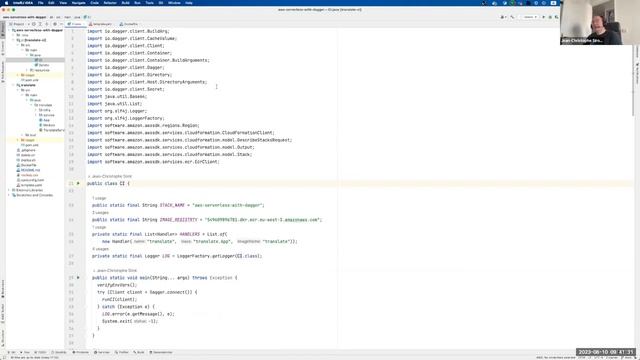The image size is (640, 360).
Task: Open the IntelliJ IDEA application menu
Action: [23, 3]
